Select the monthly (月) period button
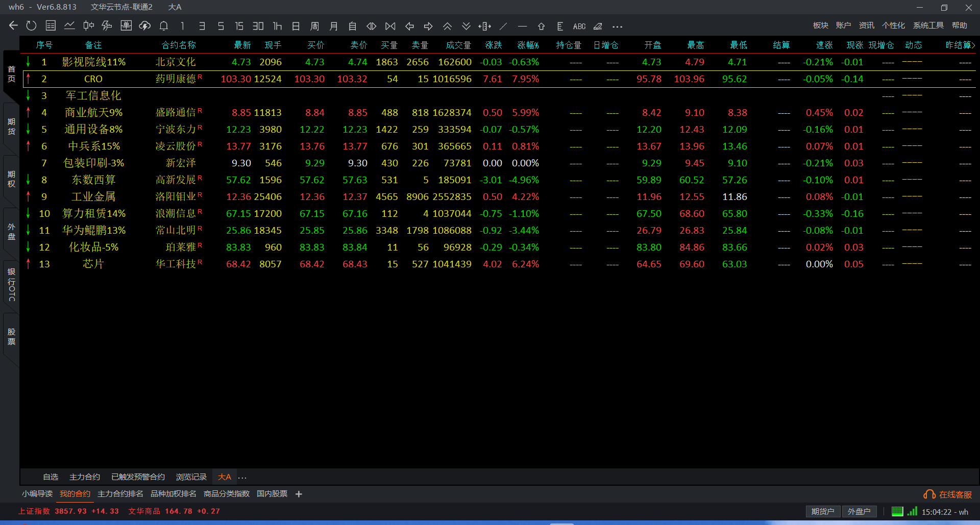Viewport: 980px width, 525px height. point(334,26)
